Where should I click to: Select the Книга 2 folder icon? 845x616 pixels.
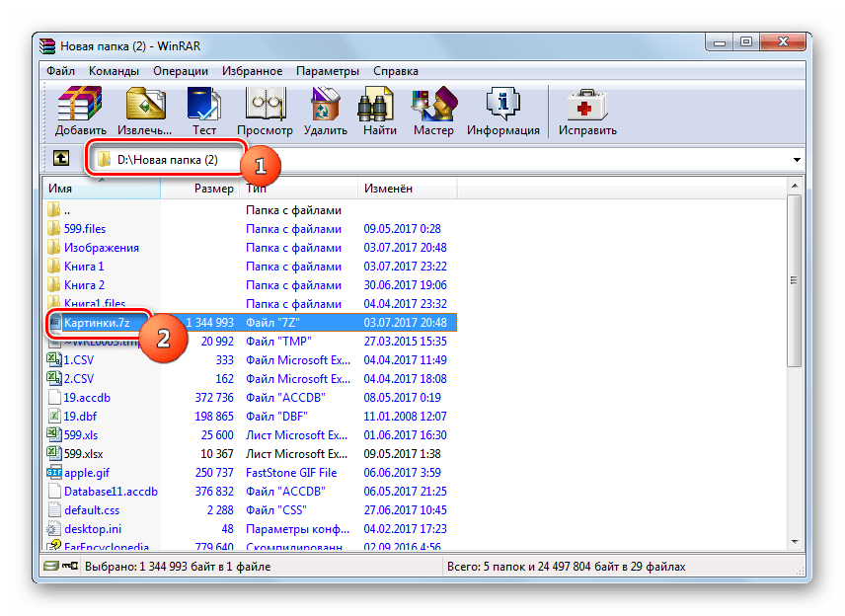click(x=53, y=284)
